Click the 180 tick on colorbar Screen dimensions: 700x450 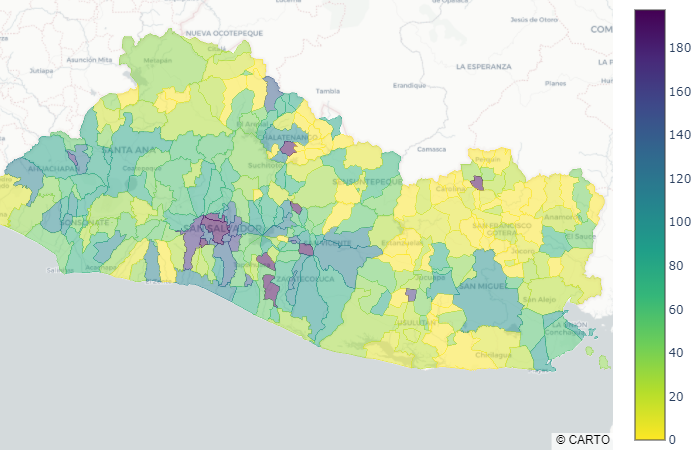tap(680, 48)
